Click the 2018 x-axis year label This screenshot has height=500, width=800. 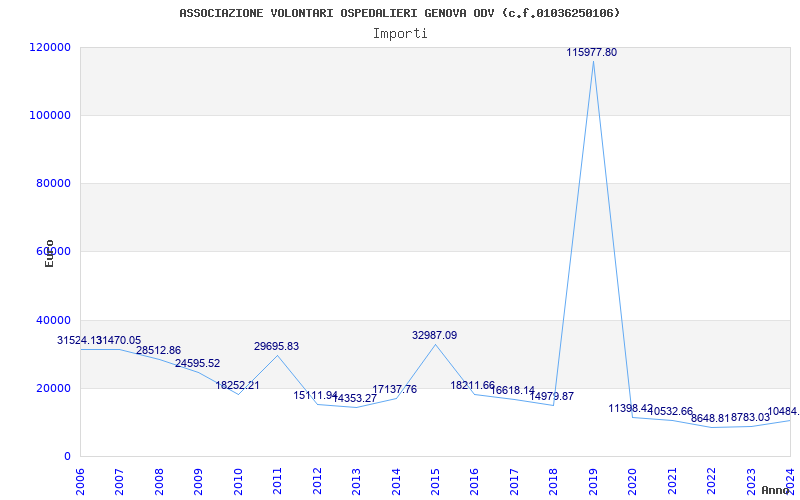(554, 482)
